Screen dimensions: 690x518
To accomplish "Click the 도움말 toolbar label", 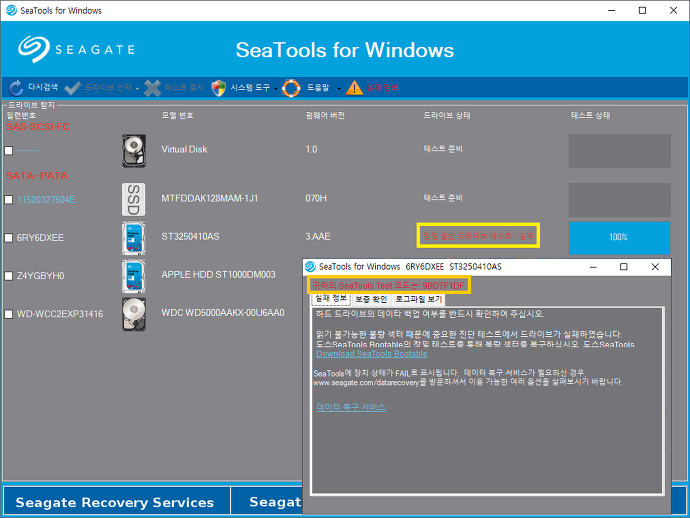I will tap(318, 87).
